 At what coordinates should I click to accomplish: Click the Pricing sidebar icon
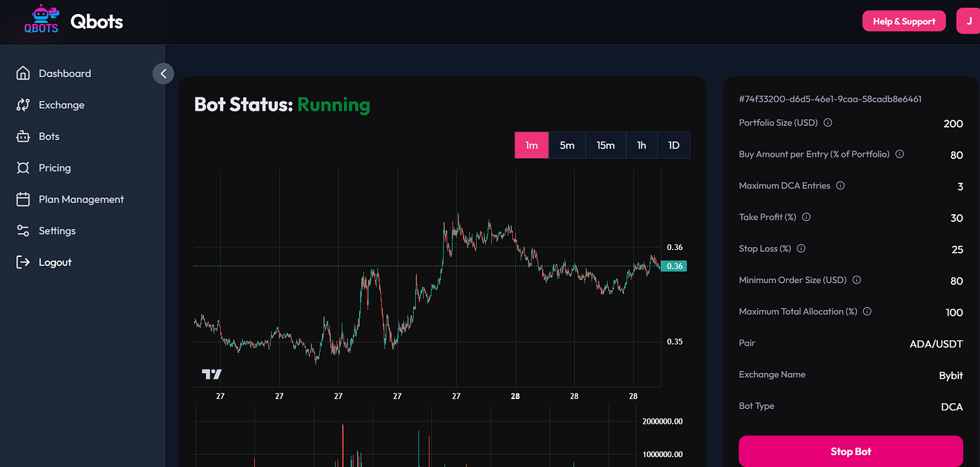coord(23,168)
